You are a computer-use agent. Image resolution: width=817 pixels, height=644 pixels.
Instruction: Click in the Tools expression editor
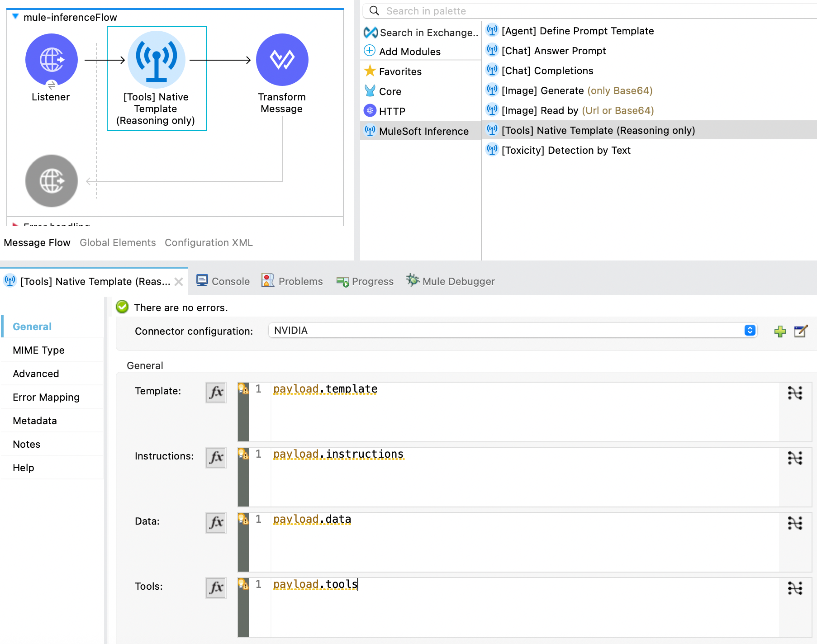(x=525, y=607)
